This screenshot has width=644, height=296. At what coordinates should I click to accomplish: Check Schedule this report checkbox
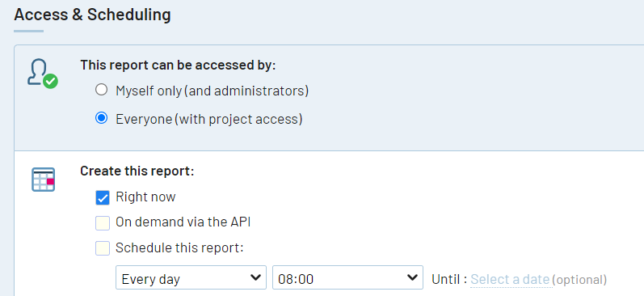pyautogui.click(x=103, y=248)
